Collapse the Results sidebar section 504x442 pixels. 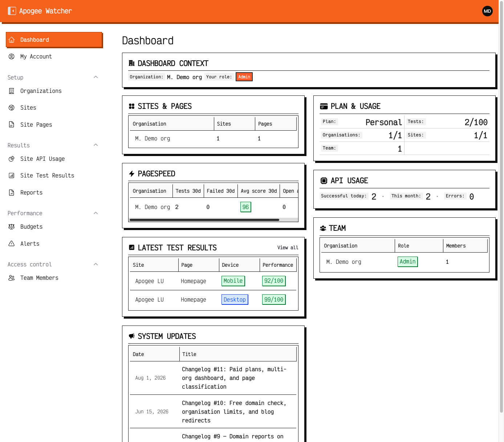click(x=96, y=145)
